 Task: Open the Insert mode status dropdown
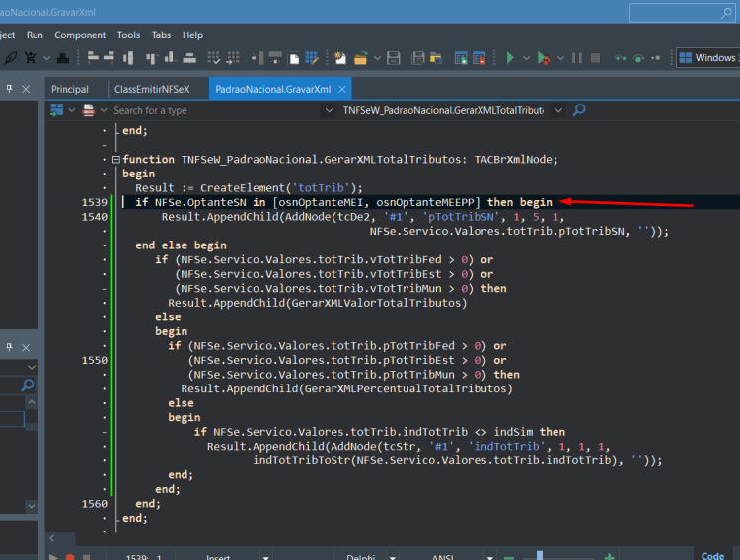pos(266,558)
